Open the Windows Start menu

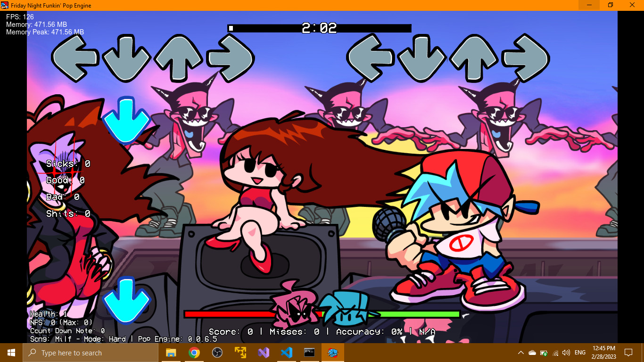point(11,353)
